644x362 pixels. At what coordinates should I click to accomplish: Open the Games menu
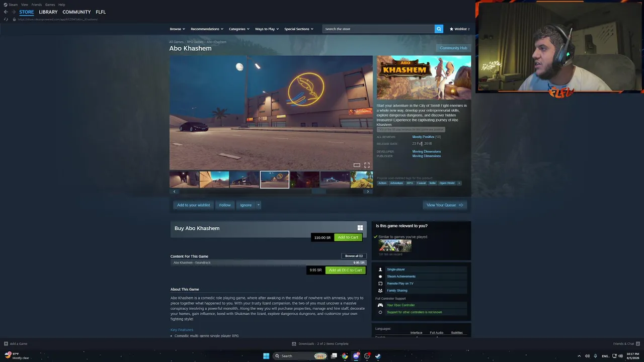click(x=50, y=5)
